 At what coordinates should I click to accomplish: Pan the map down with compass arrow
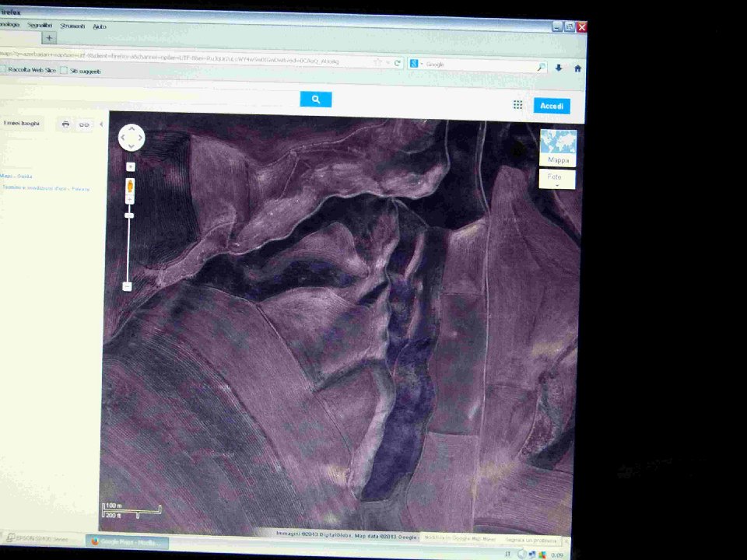click(x=132, y=147)
